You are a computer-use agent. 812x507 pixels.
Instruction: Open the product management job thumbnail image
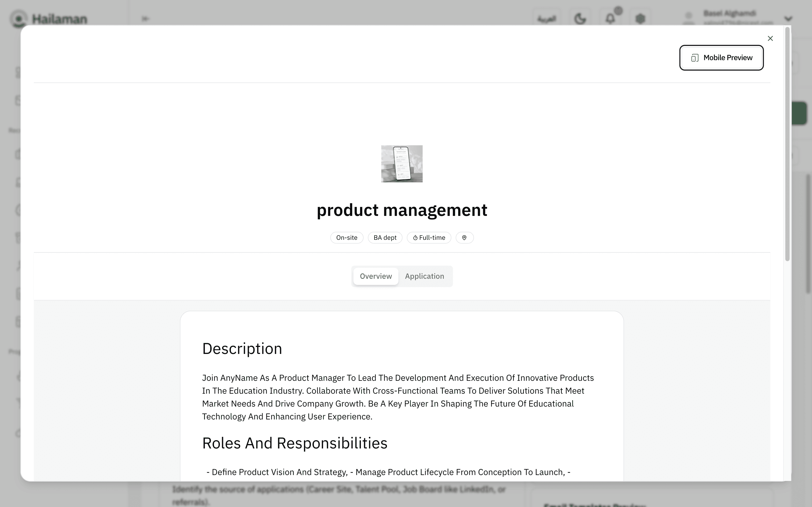click(x=402, y=164)
